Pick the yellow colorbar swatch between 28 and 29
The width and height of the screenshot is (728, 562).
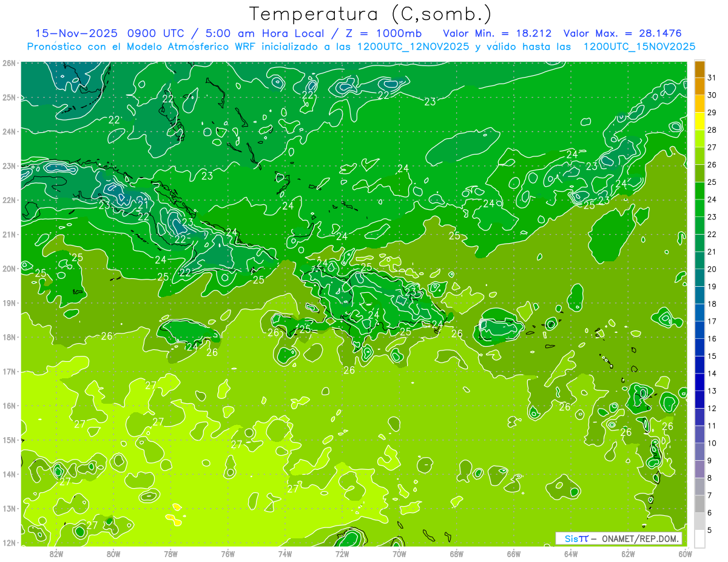(x=700, y=121)
